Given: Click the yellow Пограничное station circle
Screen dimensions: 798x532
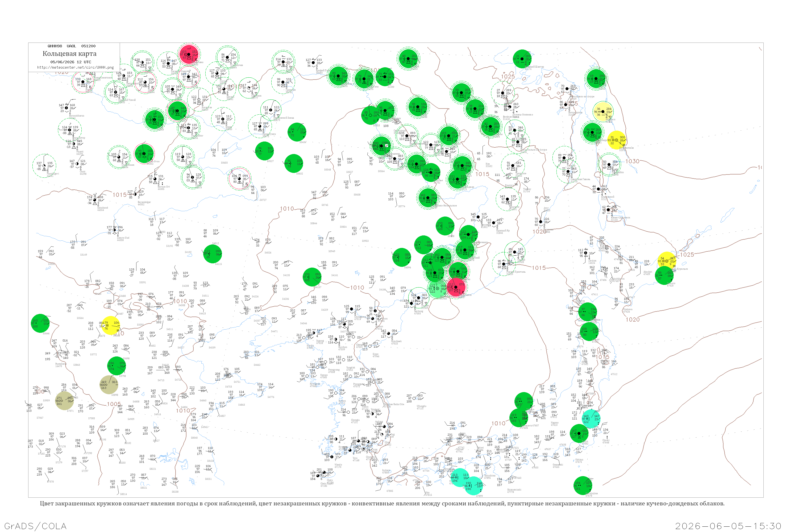Looking at the screenshot, I should click(617, 140).
